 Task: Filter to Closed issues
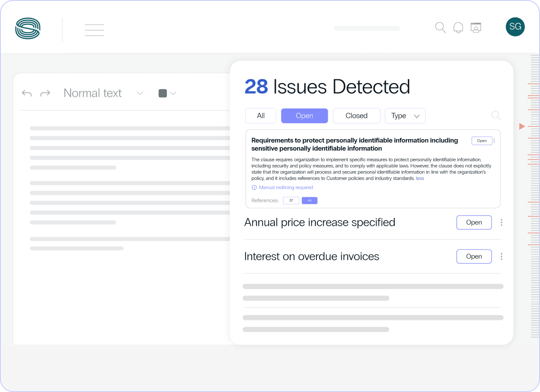tap(356, 116)
